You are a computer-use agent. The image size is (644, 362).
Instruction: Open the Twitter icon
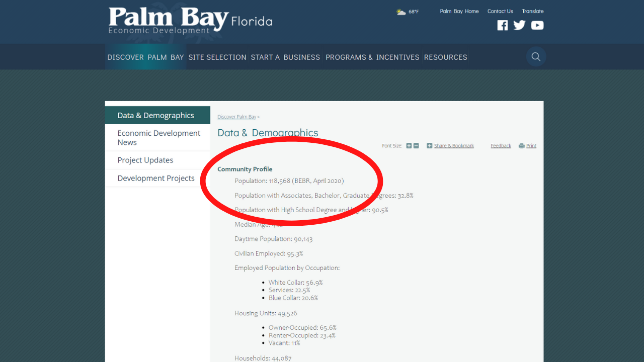(x=519, y=25)
